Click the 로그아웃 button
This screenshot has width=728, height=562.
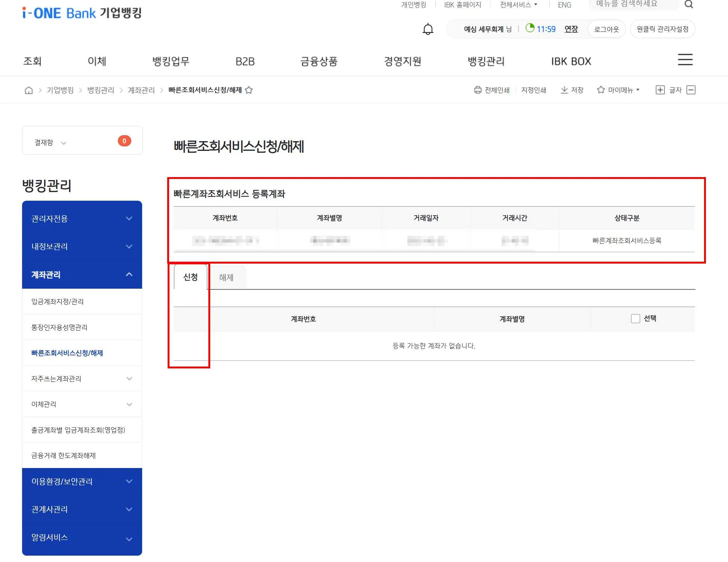pos(606,29)
